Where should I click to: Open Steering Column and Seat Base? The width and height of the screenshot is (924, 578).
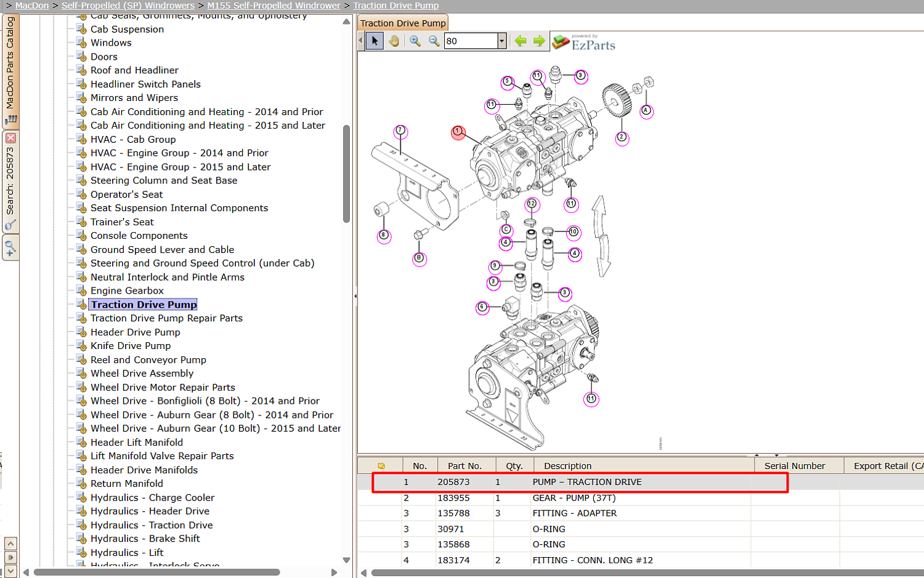(x=164, y=180)
